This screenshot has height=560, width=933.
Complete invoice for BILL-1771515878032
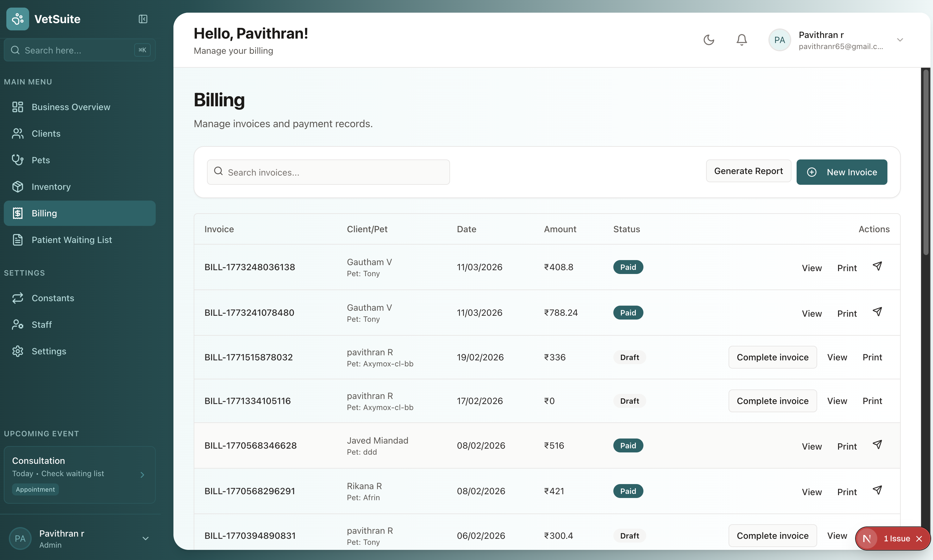point(772,357)
